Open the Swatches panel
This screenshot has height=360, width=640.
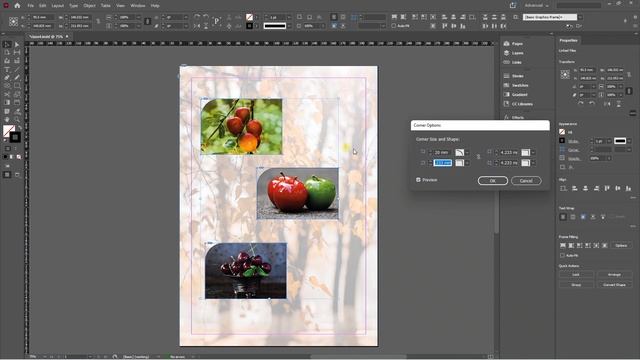[516, 85]
